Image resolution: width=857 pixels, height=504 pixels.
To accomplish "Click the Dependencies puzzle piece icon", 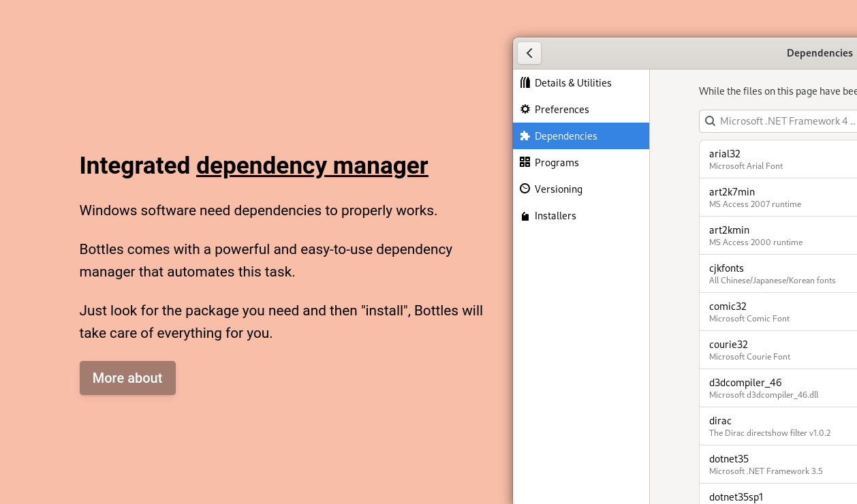I will [x=525, y=136].
